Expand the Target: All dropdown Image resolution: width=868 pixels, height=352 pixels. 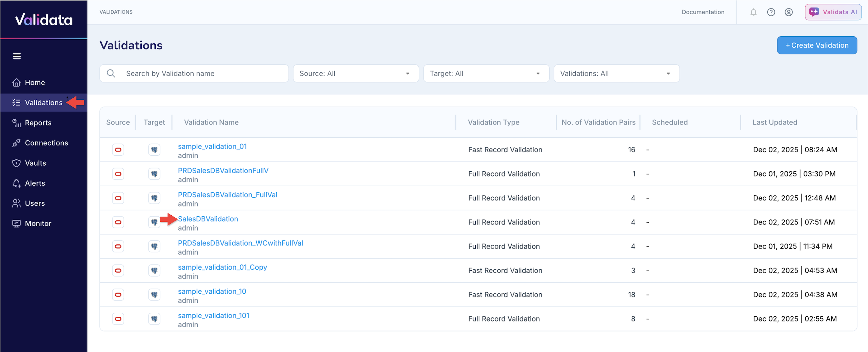(486, 73)
